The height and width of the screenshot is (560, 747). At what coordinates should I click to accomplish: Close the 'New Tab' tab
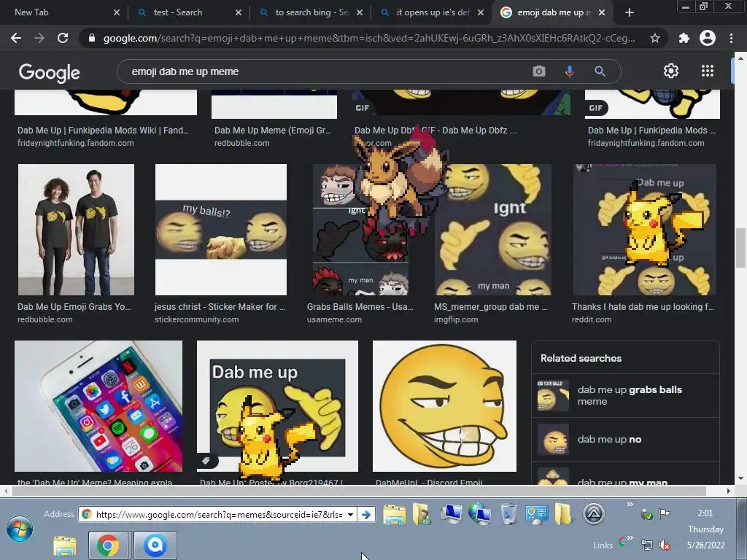coord(117,13)
